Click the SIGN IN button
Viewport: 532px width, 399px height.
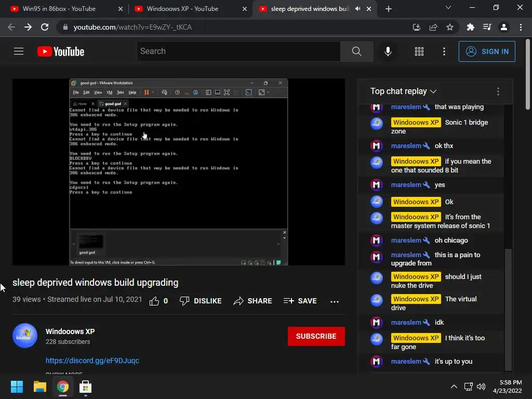coord(487,51)
